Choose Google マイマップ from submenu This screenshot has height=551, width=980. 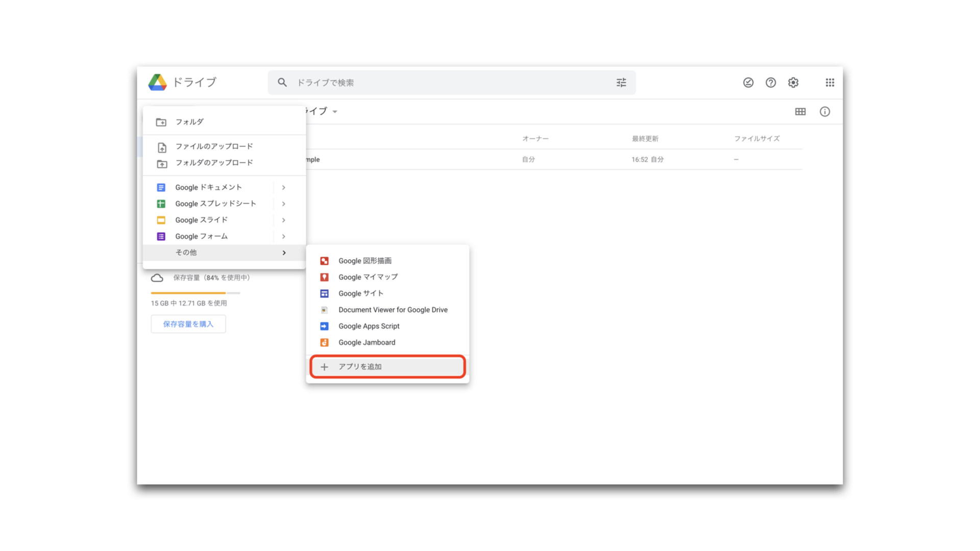click(388, 277)
